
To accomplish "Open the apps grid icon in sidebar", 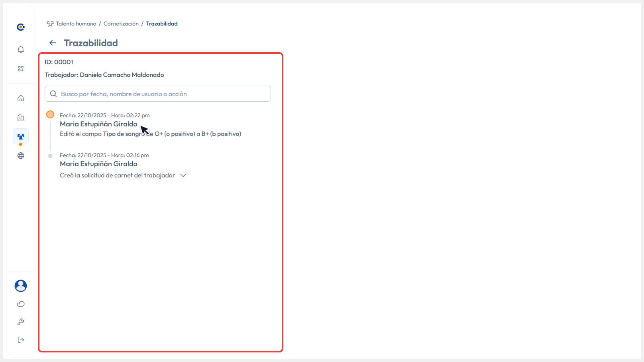I will [20, 68].
